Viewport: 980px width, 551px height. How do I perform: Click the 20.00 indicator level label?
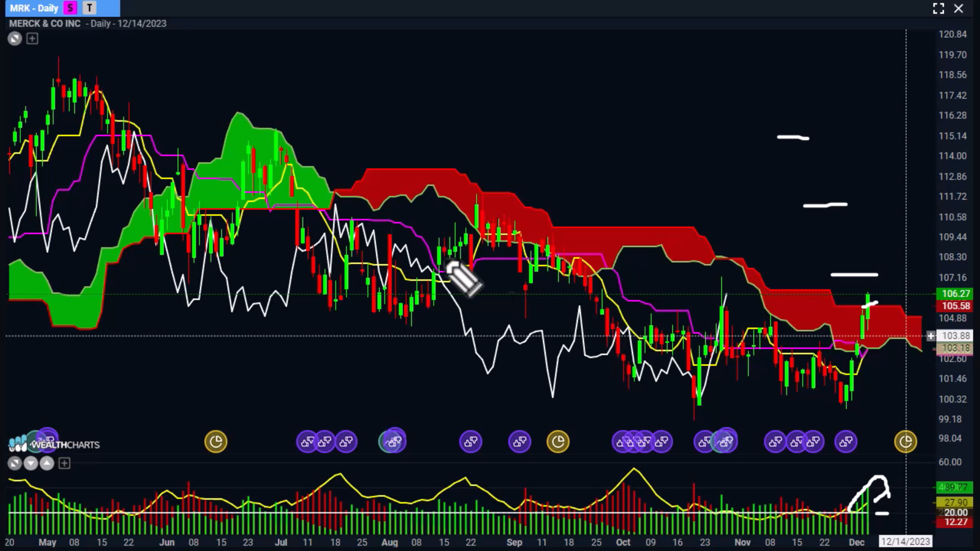point(955,512)
